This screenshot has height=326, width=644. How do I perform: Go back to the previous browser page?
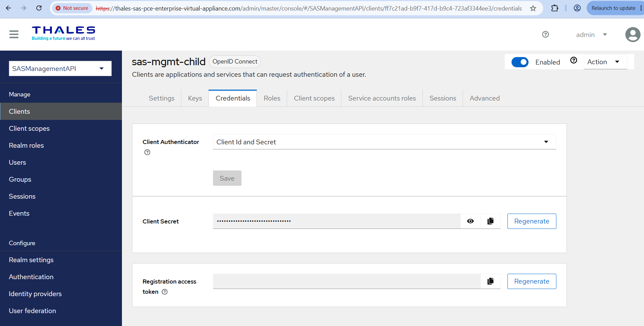8,8
